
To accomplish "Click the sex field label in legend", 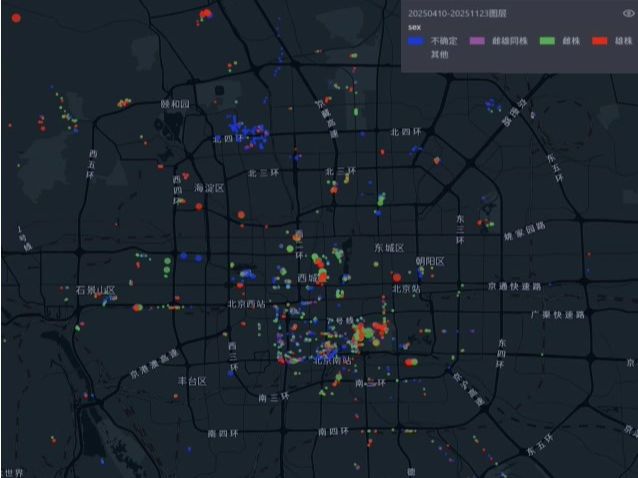I will click(413, 27).
